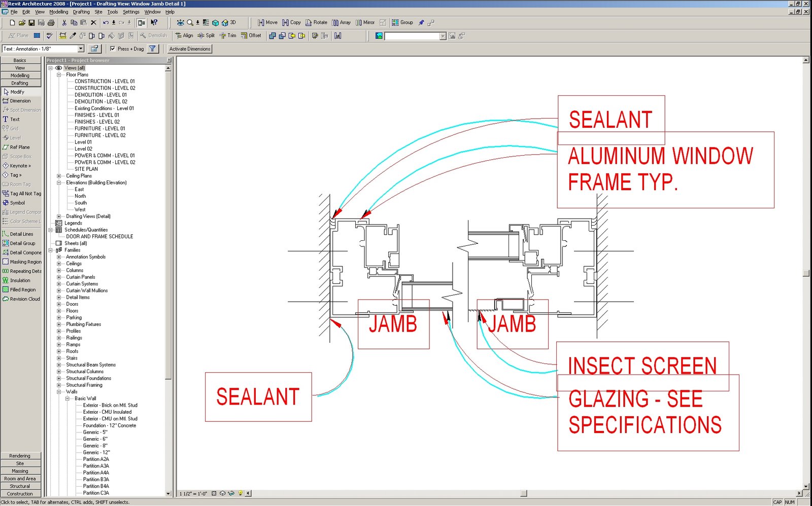The width and height of the screenshot is (812, 506).
Task: Click the Basics design bar button
Action: click(x=20, y=60)
